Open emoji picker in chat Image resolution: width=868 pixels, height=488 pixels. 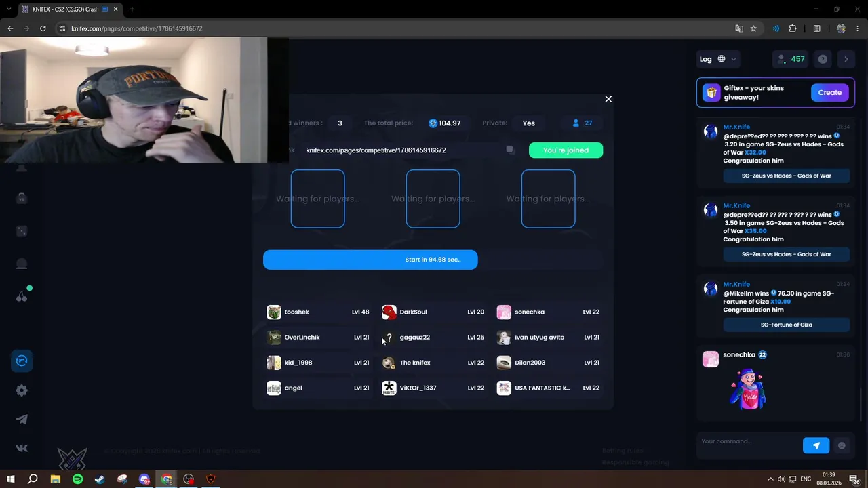[x=842, y=445]
